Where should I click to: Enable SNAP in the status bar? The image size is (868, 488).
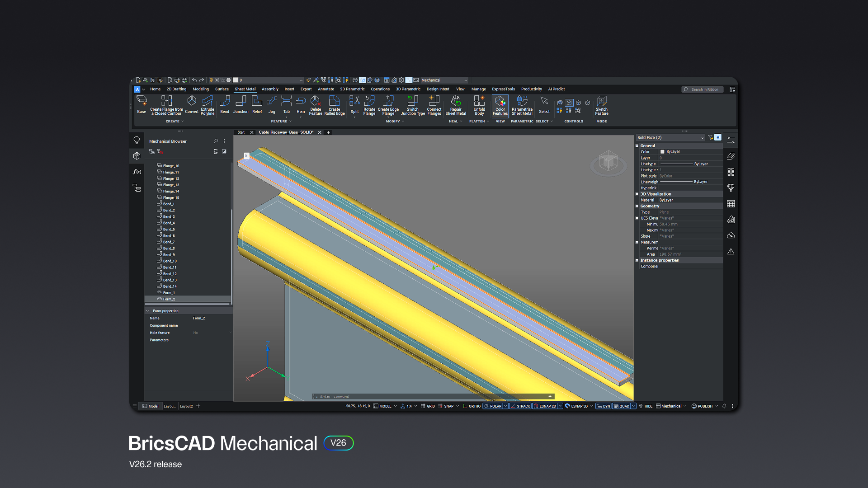pos(448,406)
